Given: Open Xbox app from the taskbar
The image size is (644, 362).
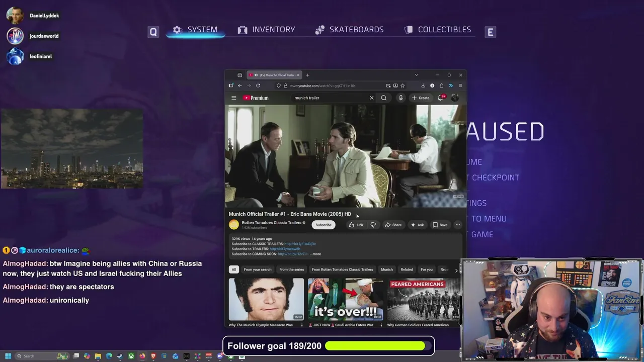Looking at the screenshot, I should click(131, 356).
